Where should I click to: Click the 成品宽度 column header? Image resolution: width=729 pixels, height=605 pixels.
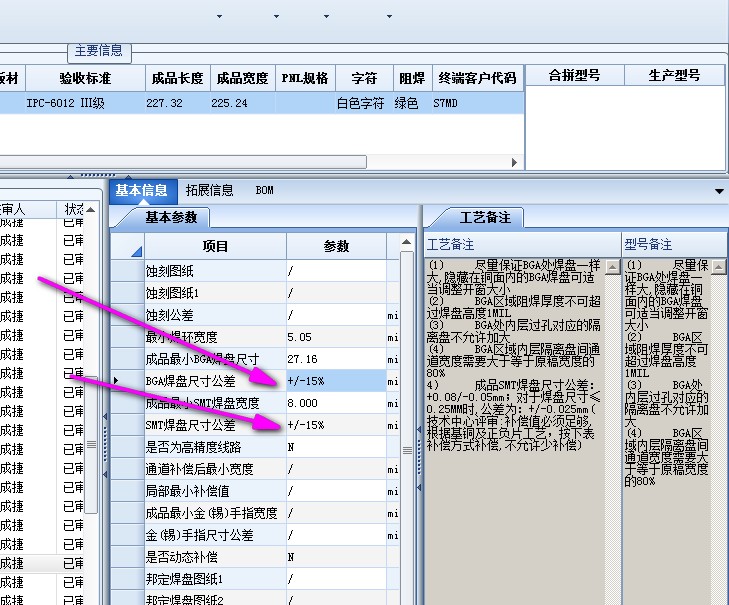[243, 78]
